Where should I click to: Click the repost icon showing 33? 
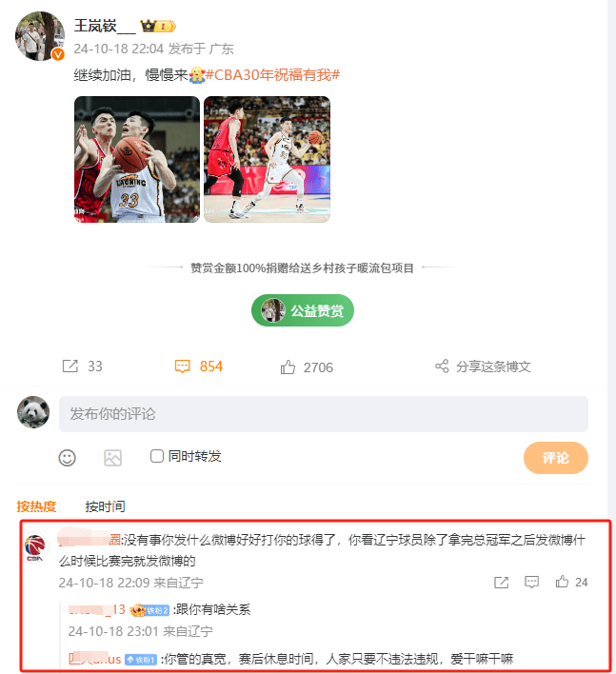point(70,367)
